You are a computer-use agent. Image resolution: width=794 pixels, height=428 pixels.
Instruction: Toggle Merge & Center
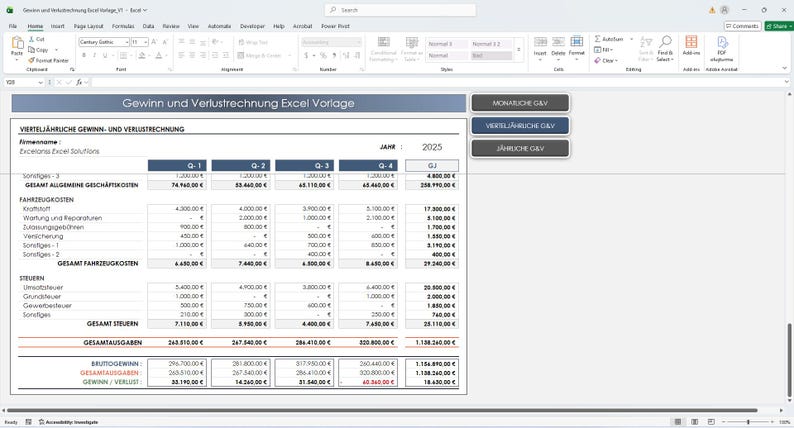pos(259,55)
